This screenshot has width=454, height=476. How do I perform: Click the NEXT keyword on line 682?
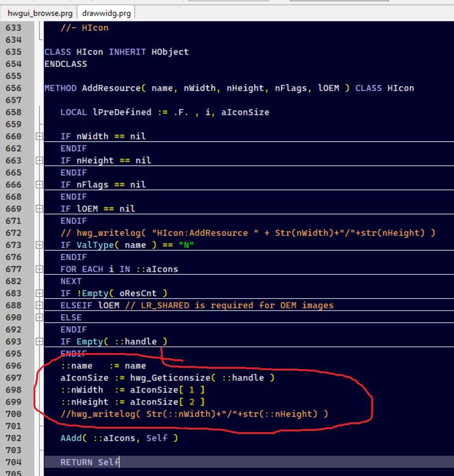click(x=71, y=281)
